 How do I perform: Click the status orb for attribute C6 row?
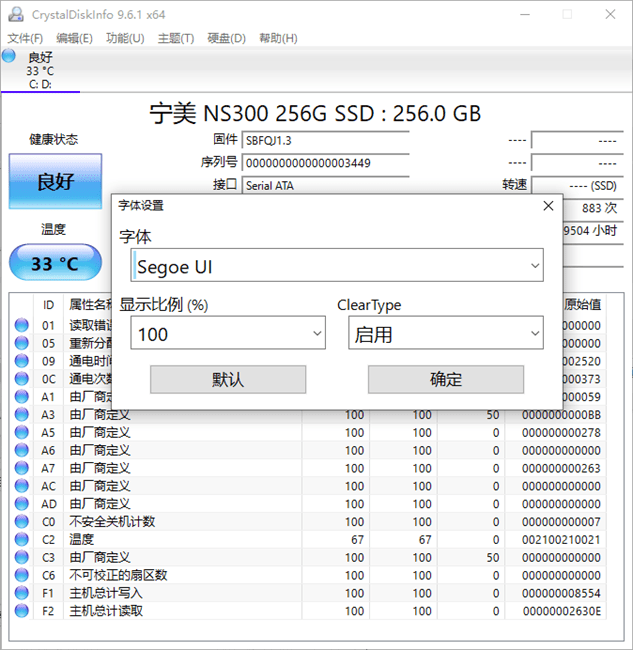(x=22, y=575)
